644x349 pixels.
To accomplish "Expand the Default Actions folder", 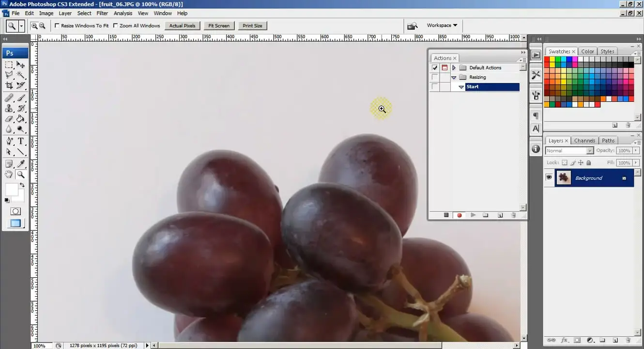I will (x=454, y=68).
